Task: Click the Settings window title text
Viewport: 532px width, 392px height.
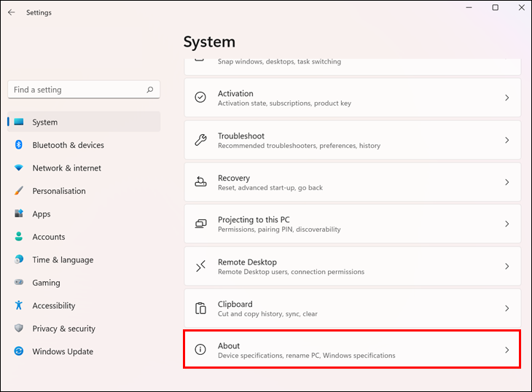Action: click(x=39, y=12)
